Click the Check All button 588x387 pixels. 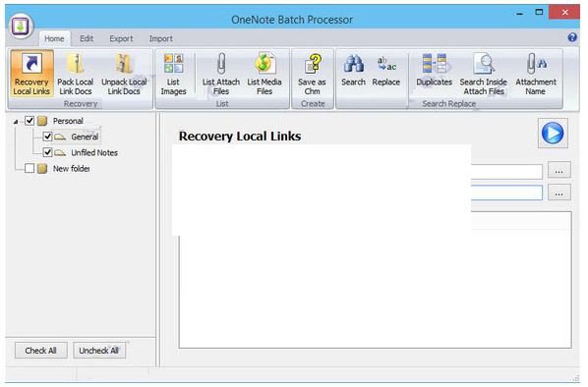(41, 351)
